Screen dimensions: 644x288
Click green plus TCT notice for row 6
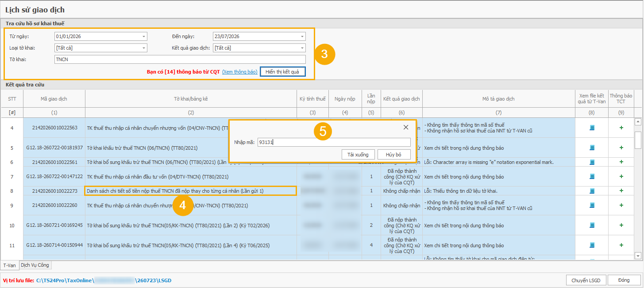(621, 162)
